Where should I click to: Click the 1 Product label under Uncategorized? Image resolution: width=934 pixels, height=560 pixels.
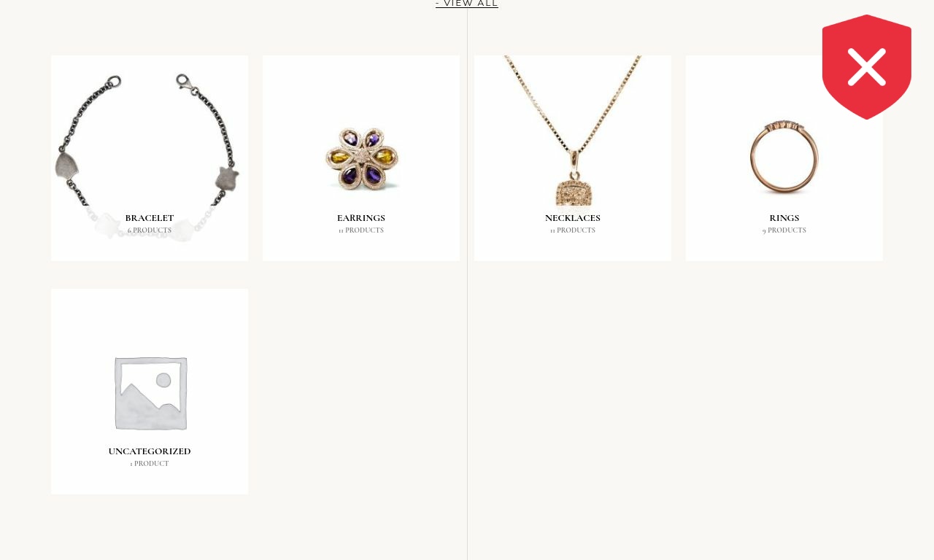(150, 464)
